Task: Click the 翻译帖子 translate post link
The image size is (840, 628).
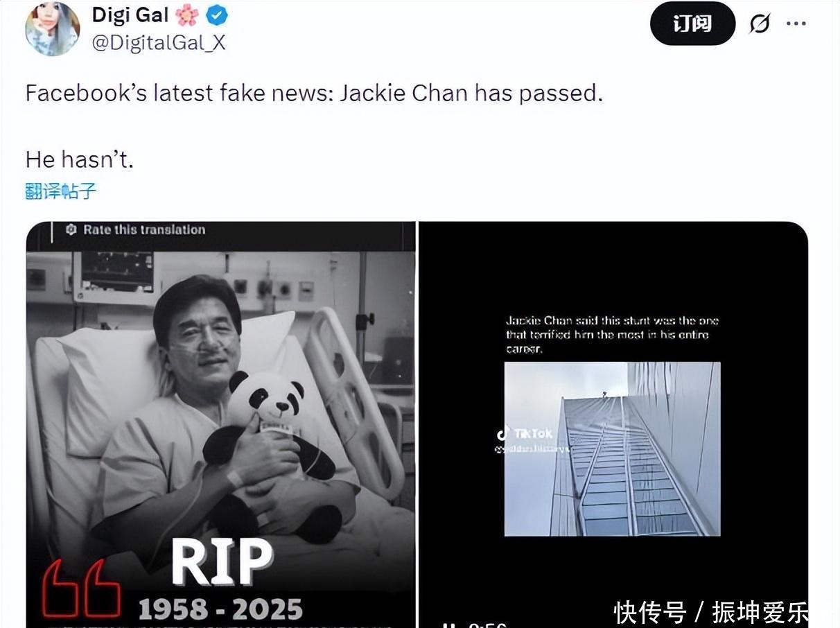Action: tap(61, 191)
